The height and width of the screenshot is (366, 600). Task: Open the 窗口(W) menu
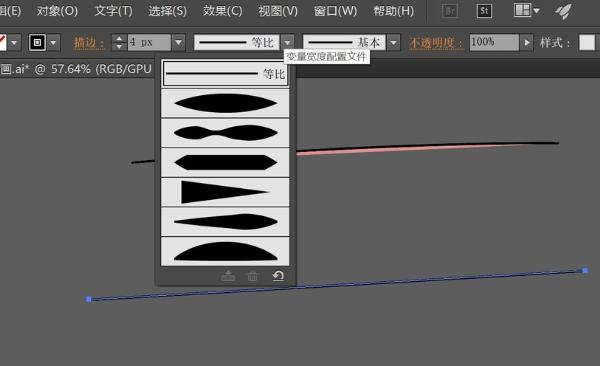(335, 11)
